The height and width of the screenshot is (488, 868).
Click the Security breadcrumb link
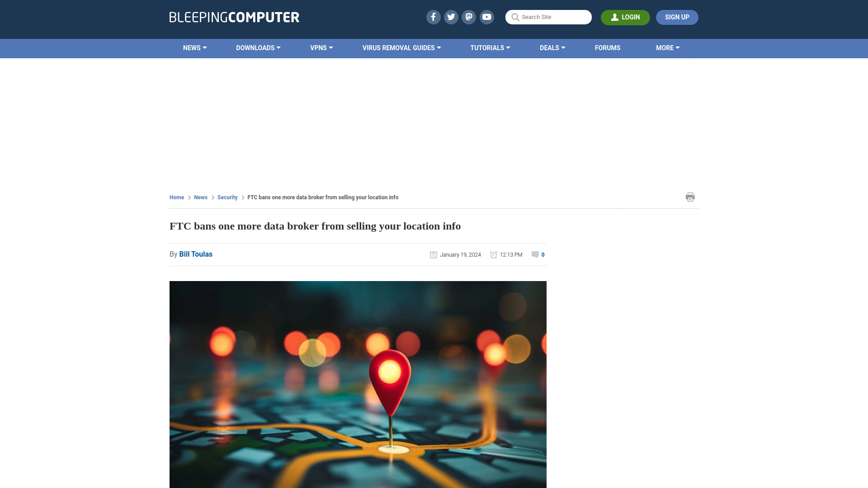227,197
